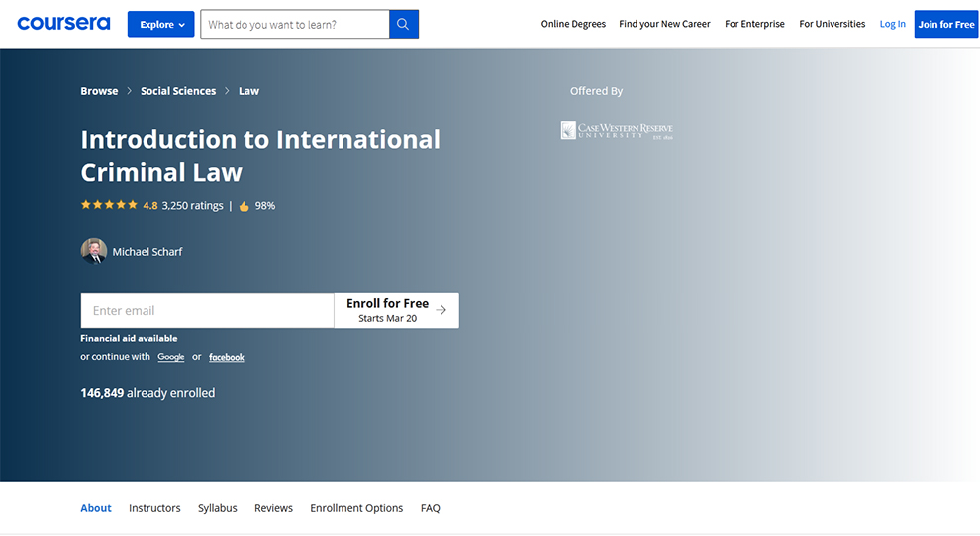Select the Reviews tab
The image size is (980, 536).
[x=273, y=508]
